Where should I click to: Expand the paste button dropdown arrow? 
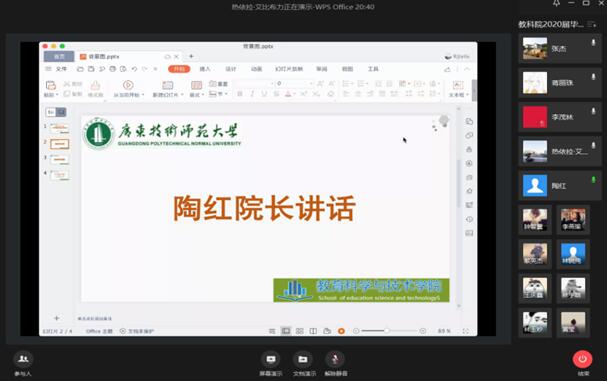coord(57,94)
